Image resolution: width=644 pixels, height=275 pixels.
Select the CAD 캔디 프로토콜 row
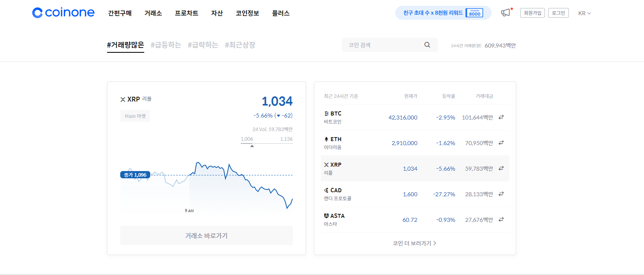(x=415, y=194)
